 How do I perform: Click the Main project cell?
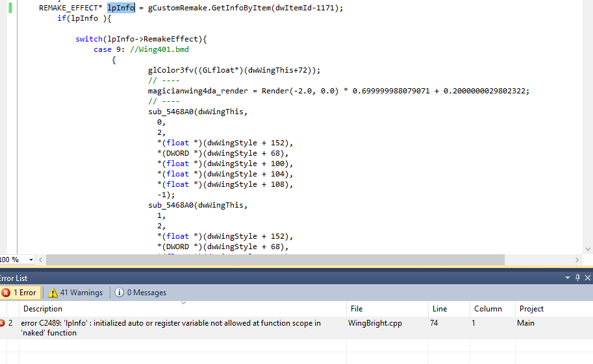click(x=525, y=323)
